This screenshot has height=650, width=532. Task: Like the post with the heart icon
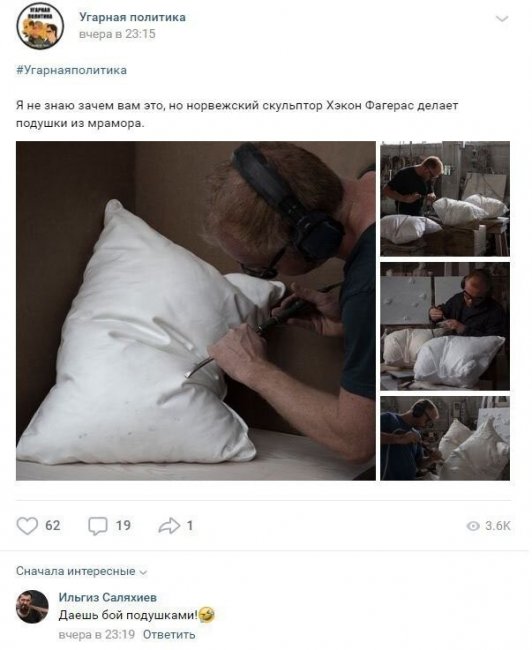pos(27,526)
